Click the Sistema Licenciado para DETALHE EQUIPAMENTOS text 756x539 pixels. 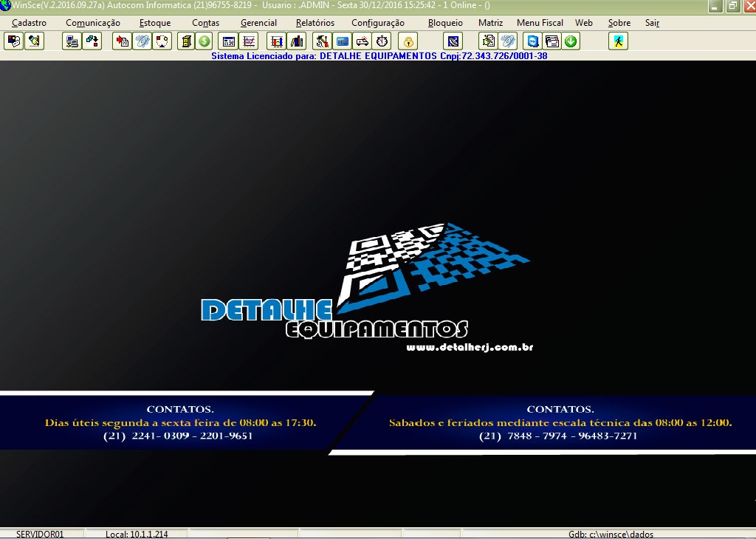379,56
